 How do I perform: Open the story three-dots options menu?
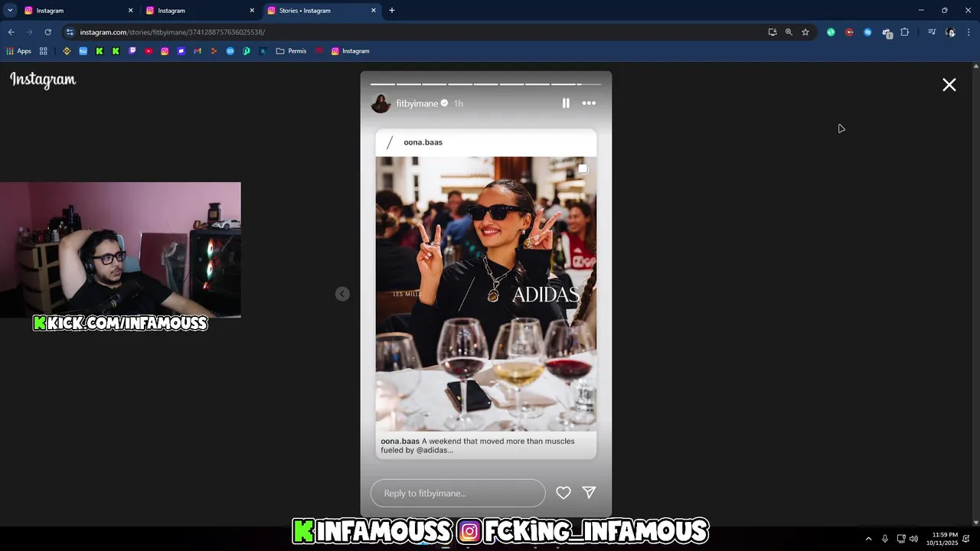coord(589,103)
